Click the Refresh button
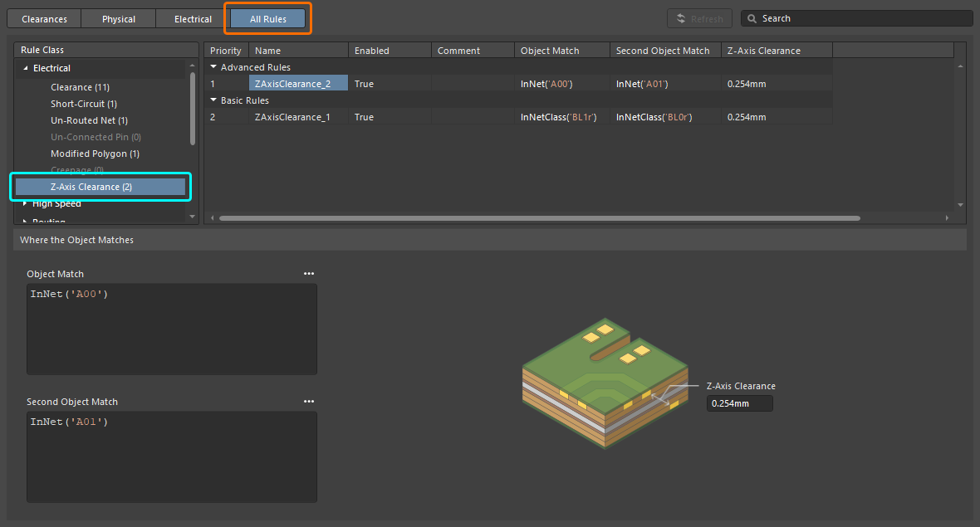980x527 pixels. pyautogui.click(x=699, y=18)
